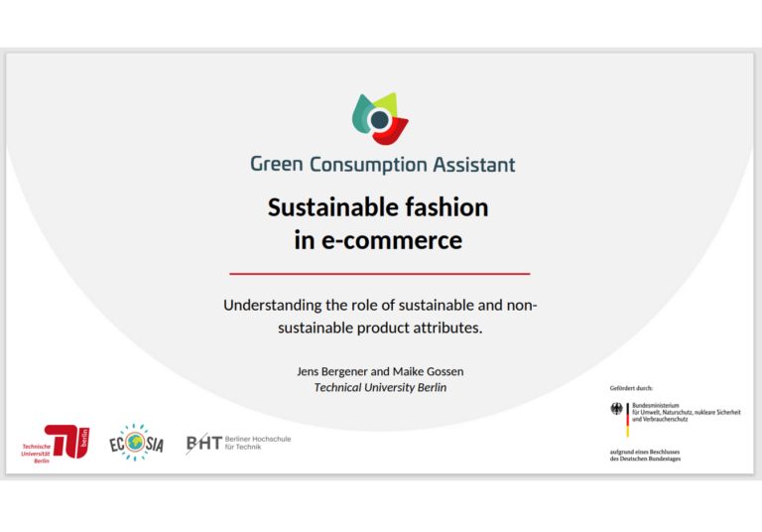This screenshot has width=762, height=532.
Task: Select the "Berliner Hochschule für Technik" text
Action: [x=258, y=443]
